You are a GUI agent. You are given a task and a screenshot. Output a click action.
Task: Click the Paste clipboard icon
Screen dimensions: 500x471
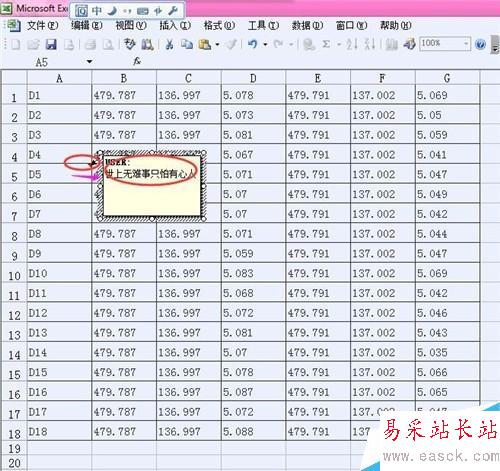pos(205,44)
